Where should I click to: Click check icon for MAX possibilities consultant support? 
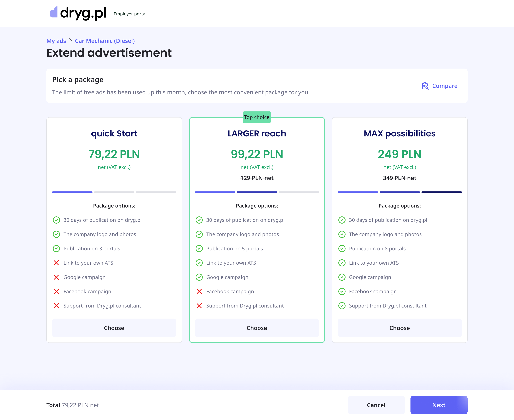pos(342,306)
